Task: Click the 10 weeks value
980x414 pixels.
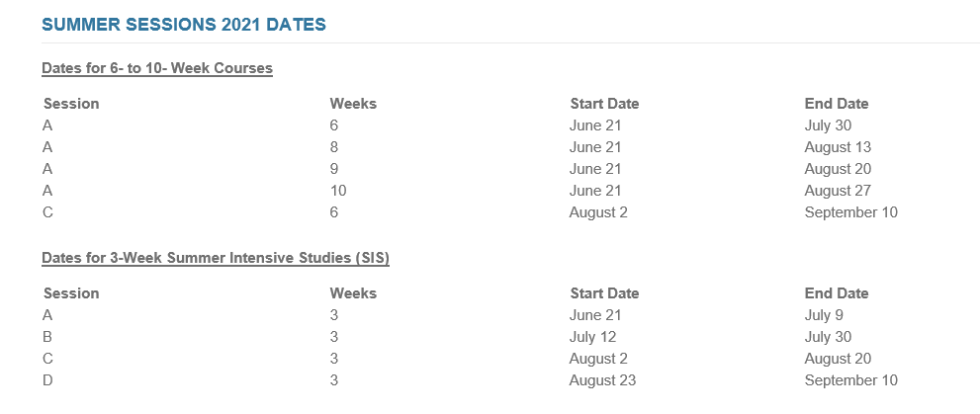Action: point(338,191)
